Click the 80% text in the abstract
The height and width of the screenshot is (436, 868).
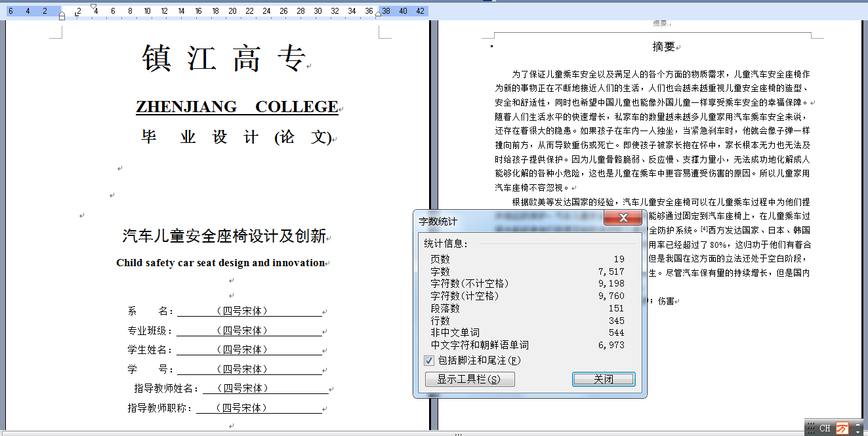point(717,245)
